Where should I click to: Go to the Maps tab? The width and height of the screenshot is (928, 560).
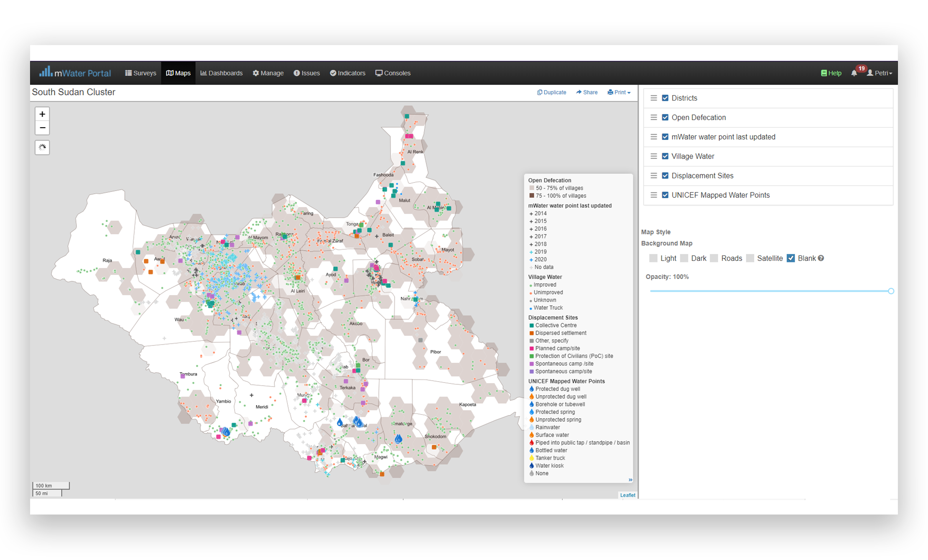pos(178,73)
